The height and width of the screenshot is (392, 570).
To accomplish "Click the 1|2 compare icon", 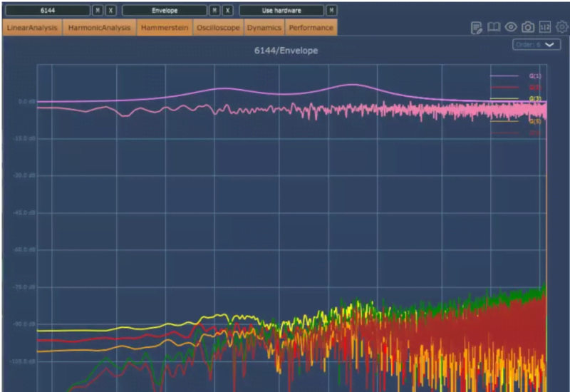I will (x=545, y=27).
